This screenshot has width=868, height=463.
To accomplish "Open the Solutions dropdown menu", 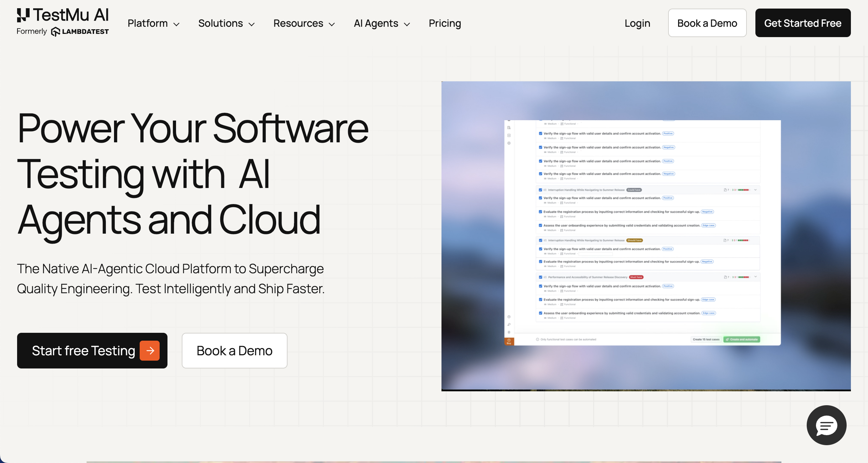I will pyautogui.click(x=226, y=24).
